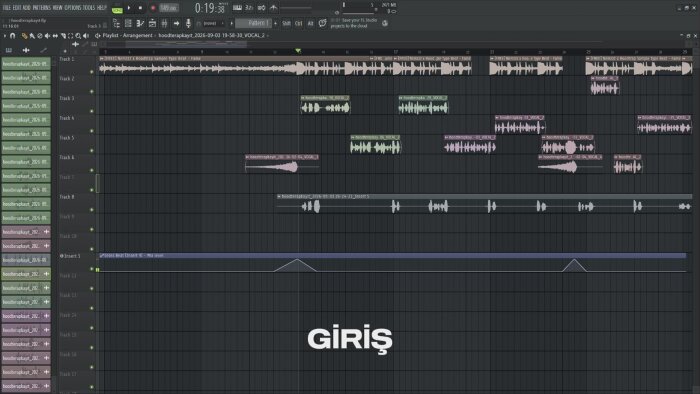Viewport: 700px width, 394px height.
Task: Click the microphone recording icon
Action: pos(188,23)
